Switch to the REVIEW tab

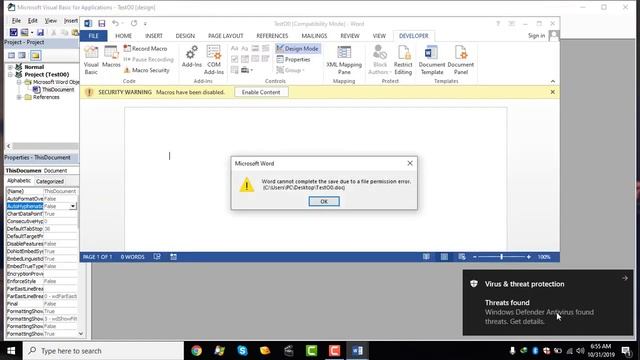(x=350, y=36)
